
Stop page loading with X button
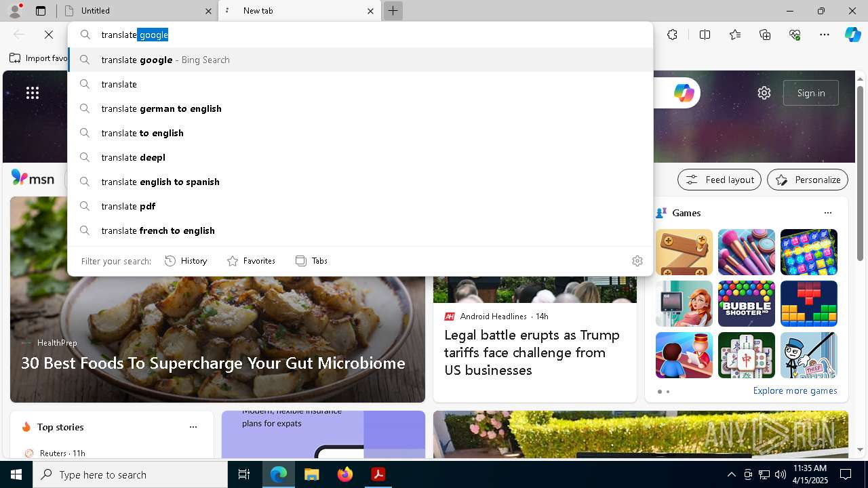pos(49,35)
